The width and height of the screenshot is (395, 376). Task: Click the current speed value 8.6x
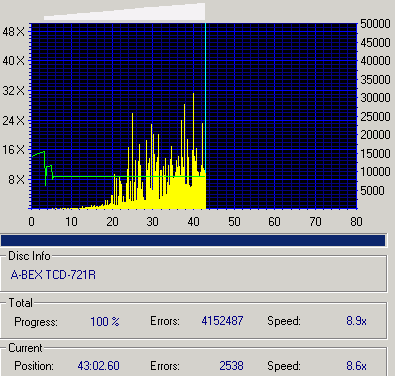(x=356, y=366)
